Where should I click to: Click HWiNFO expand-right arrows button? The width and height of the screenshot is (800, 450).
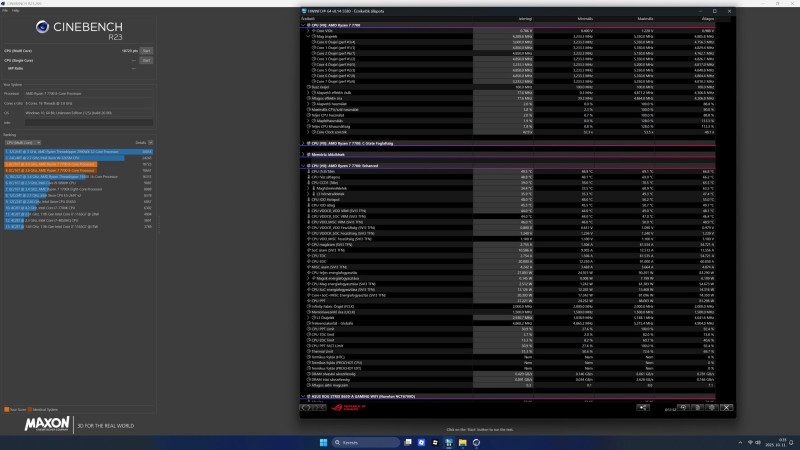(319, 408)
